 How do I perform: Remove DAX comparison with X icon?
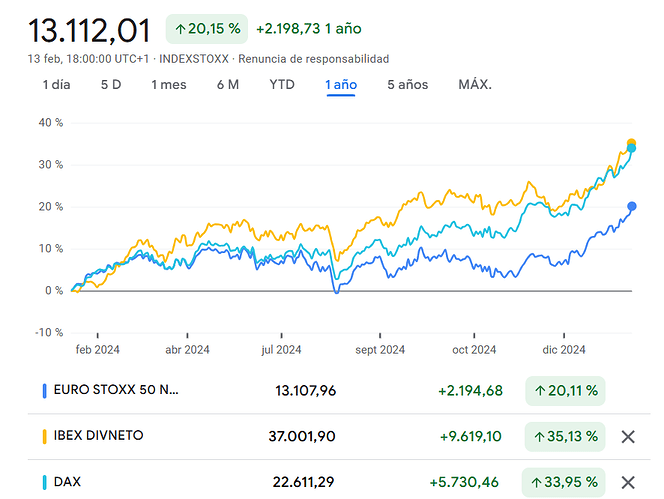point(628,482)
